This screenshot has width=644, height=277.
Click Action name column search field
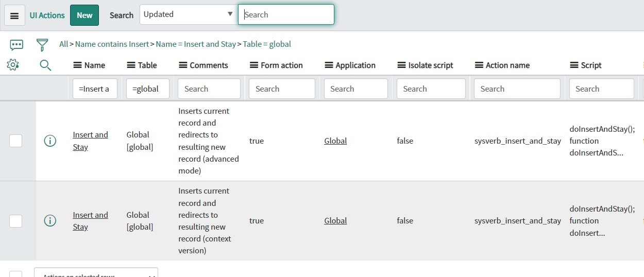pyautogui.click(x=517, y=89)
